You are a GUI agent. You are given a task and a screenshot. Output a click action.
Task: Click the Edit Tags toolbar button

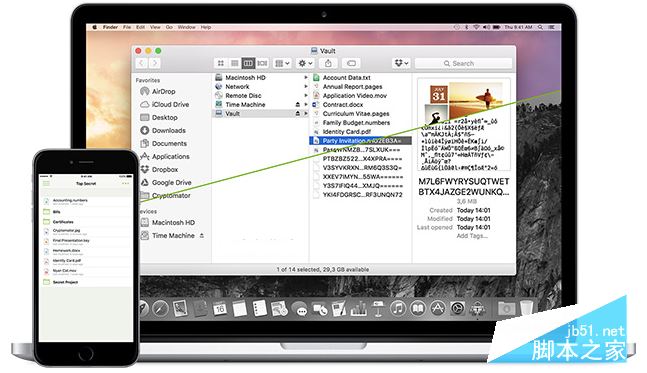[352, 63]
